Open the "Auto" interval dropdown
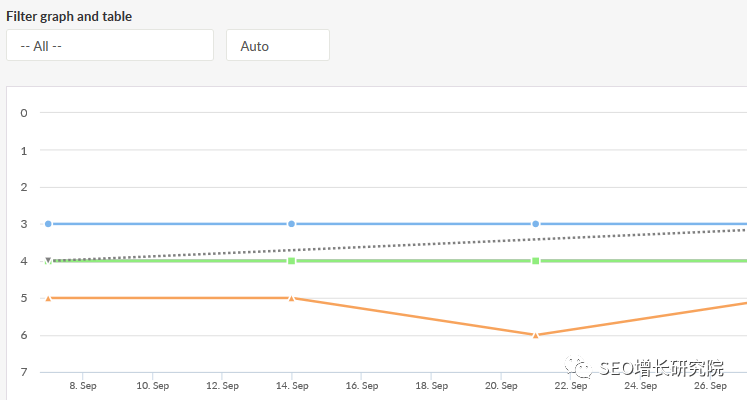 [x=278, y=45]
